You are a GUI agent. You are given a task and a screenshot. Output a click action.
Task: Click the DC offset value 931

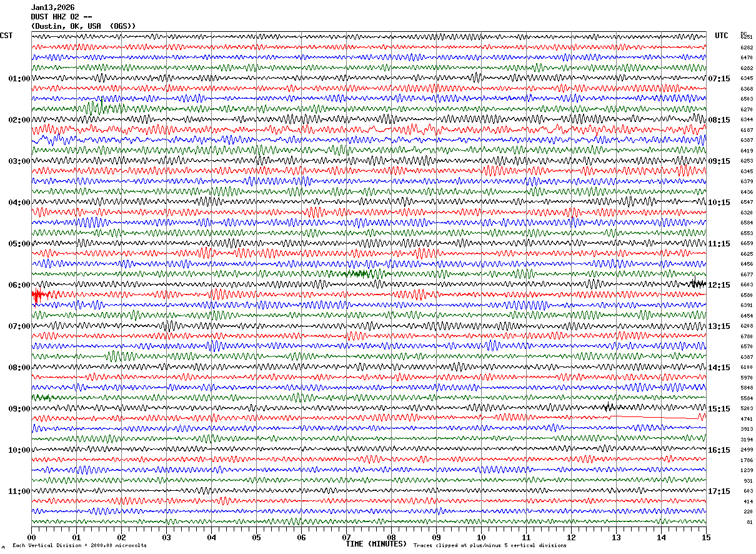click(x=748, y=481)
